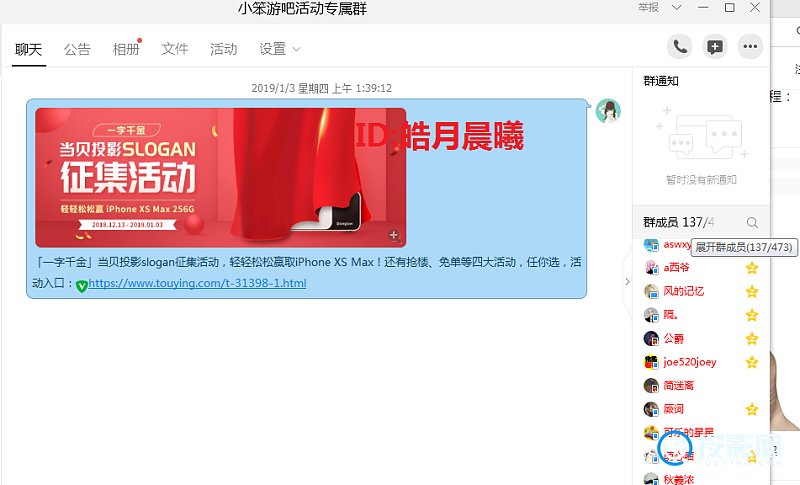Open the 相册 tab
This screenshot has height=485, width=800.
tap(126, 49)
